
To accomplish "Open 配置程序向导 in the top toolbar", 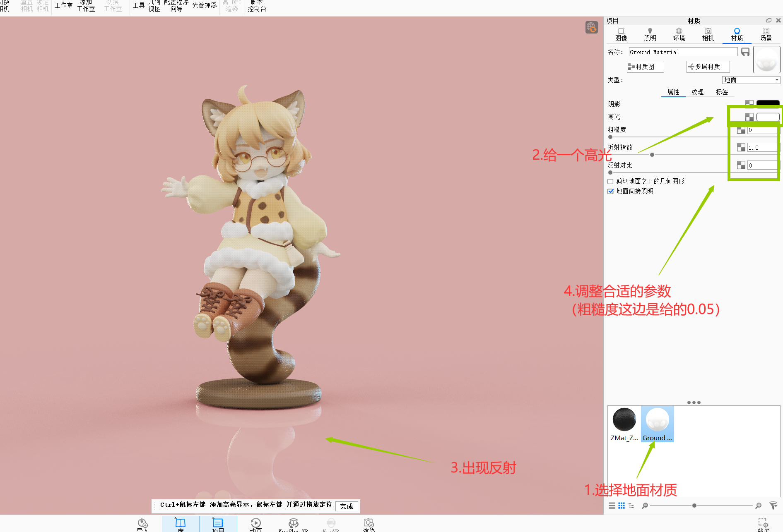I will (x=176, y=5).
